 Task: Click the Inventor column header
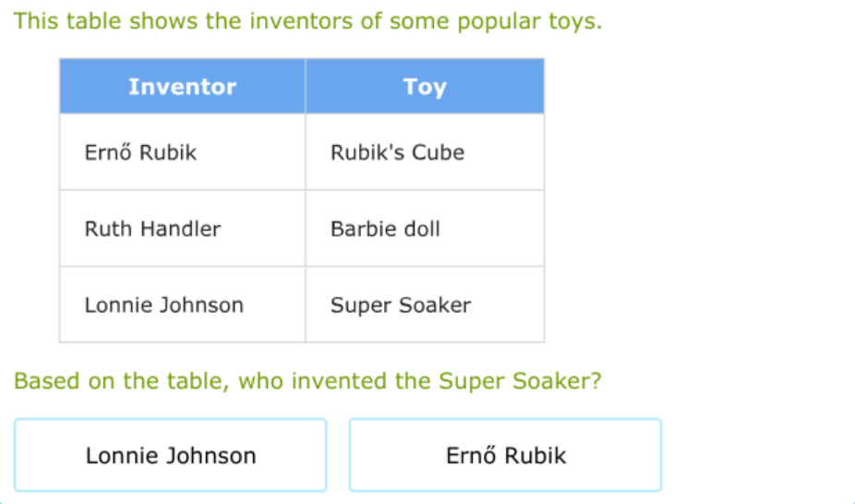pyautogui.click(x=182, y=87)
